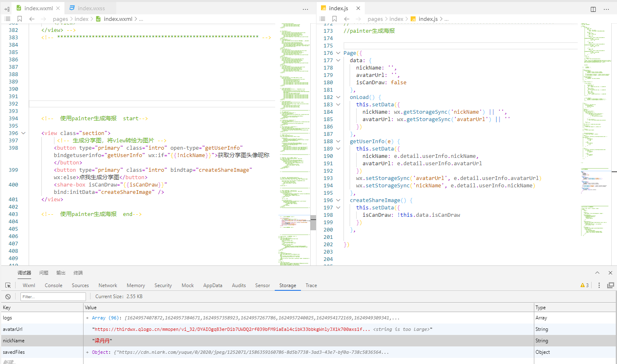This screenshot has height=364, width=617.
Task: Go forward in left editor navigation
Action: tap(43, 19)
